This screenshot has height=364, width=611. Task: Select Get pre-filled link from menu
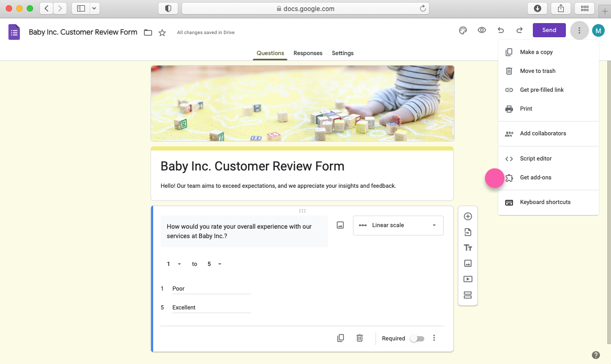click(542, 90)
